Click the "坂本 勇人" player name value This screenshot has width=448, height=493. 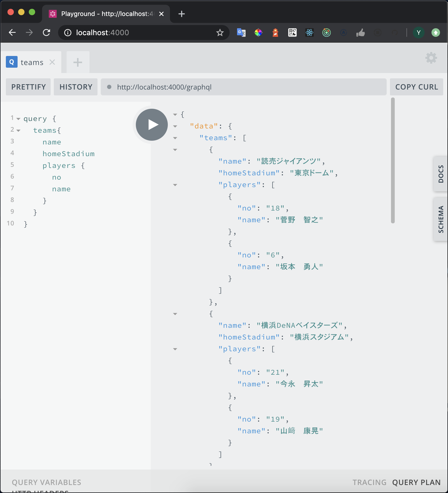pyautogui.click(x=299, y=267)
